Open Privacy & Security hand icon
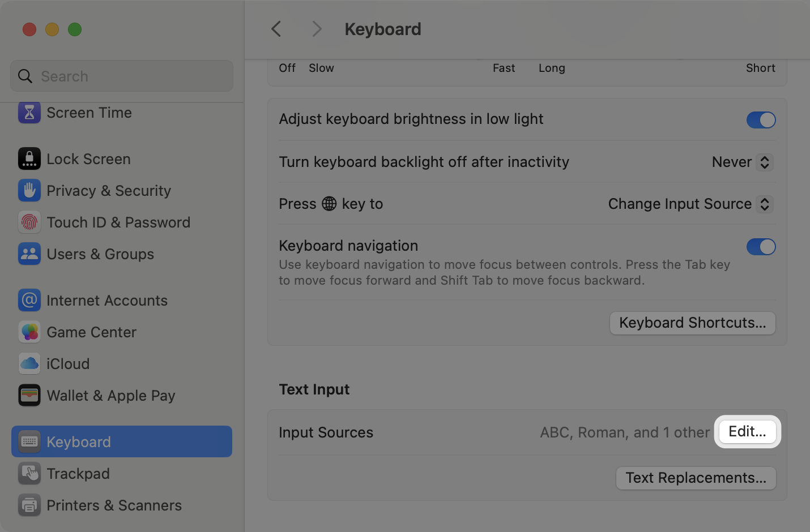 click(29, 191)
